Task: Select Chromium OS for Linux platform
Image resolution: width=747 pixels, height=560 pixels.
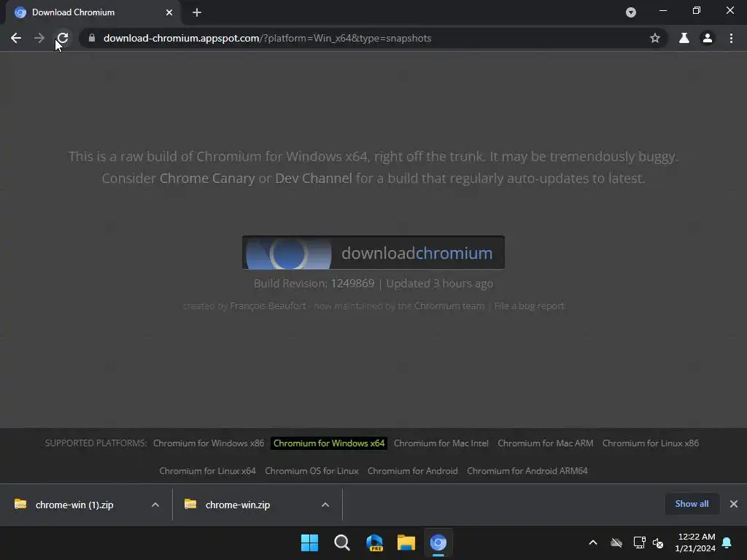Action: pyautogui.click(x=311, y=470)
